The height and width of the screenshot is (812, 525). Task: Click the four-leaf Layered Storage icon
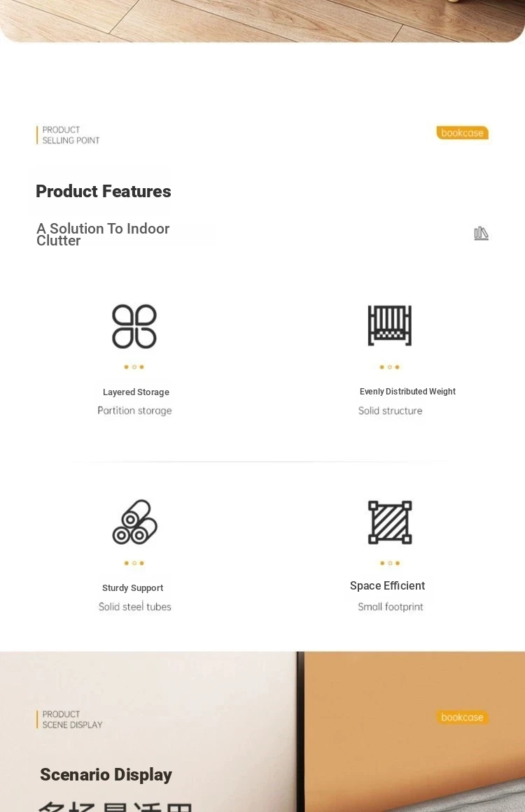[x=134, y=326]
